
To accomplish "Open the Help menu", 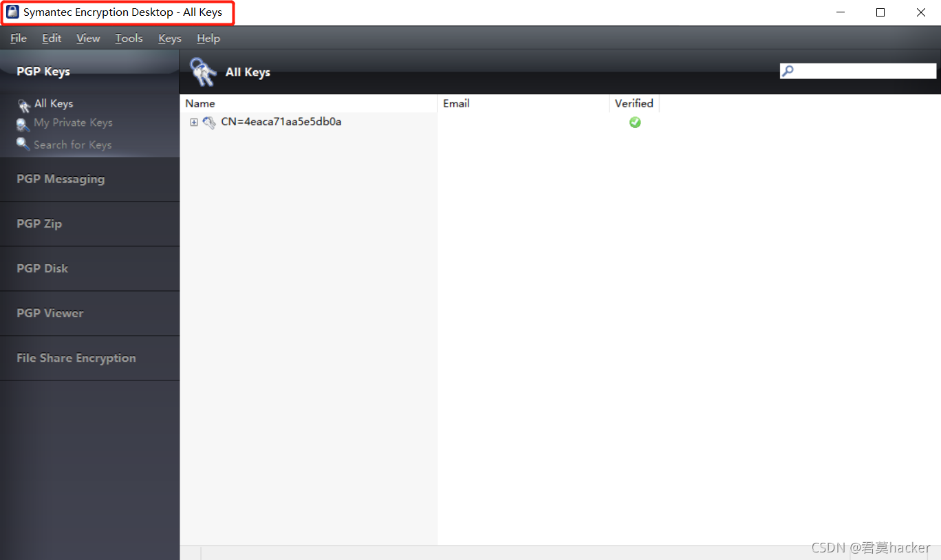I will (x=208, y=38).
